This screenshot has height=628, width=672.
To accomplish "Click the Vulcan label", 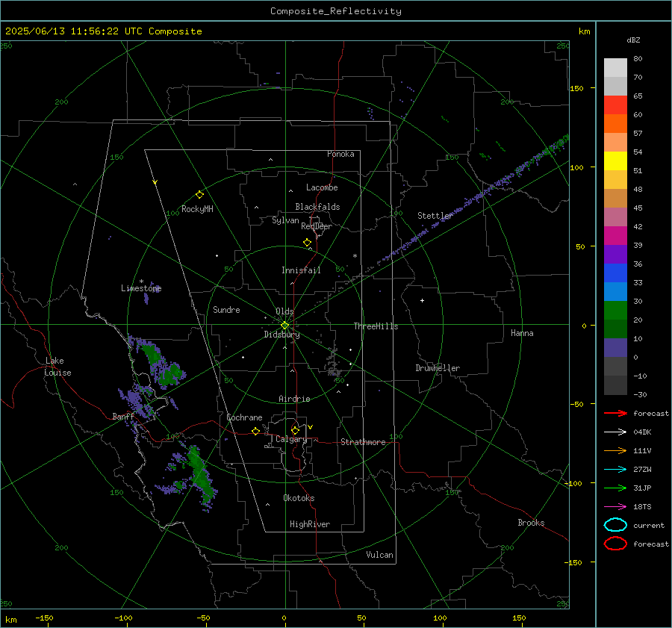I will [379, 555].
